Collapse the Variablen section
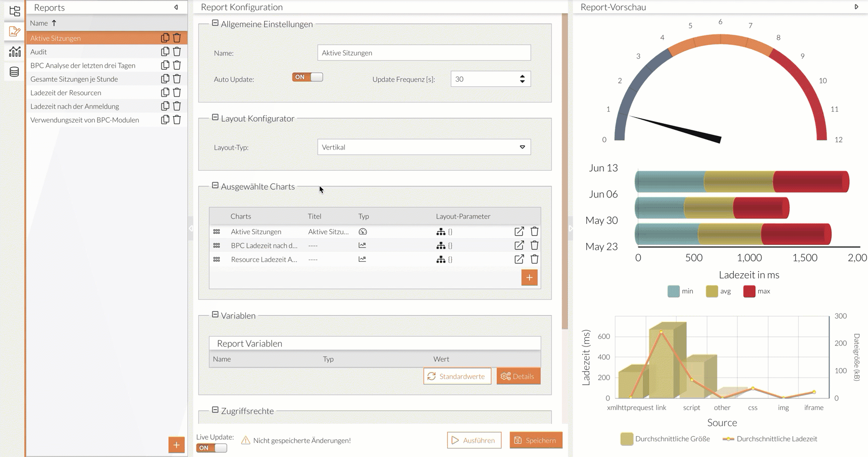 215,315
